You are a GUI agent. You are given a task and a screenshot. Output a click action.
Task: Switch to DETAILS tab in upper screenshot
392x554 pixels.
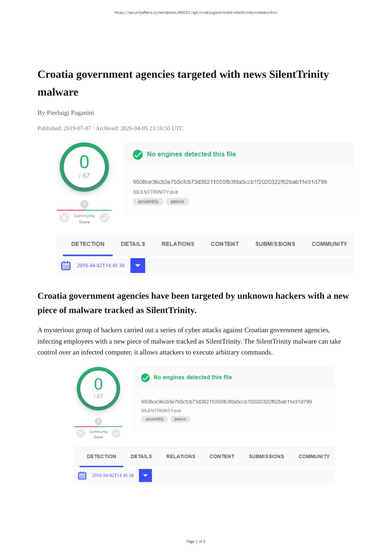133,244
